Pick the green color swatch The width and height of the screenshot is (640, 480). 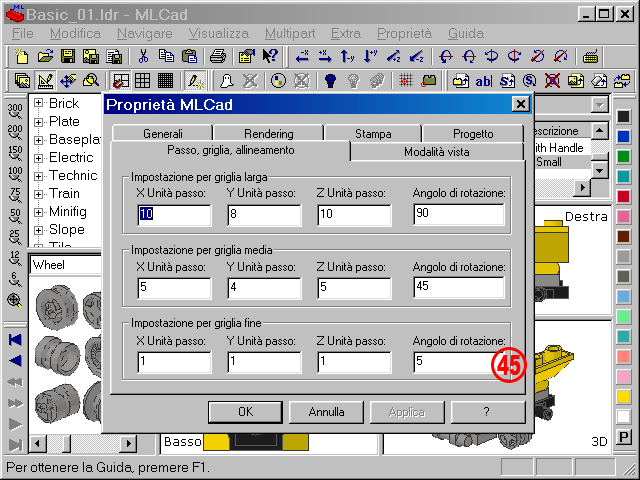pyautogui.click(x=623, y=157)
